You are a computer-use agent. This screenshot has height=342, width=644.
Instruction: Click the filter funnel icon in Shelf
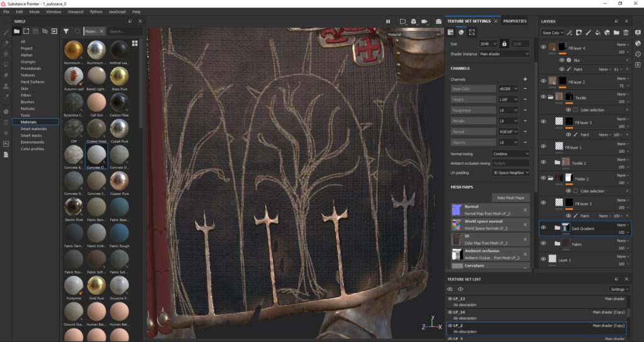point(66,31)
